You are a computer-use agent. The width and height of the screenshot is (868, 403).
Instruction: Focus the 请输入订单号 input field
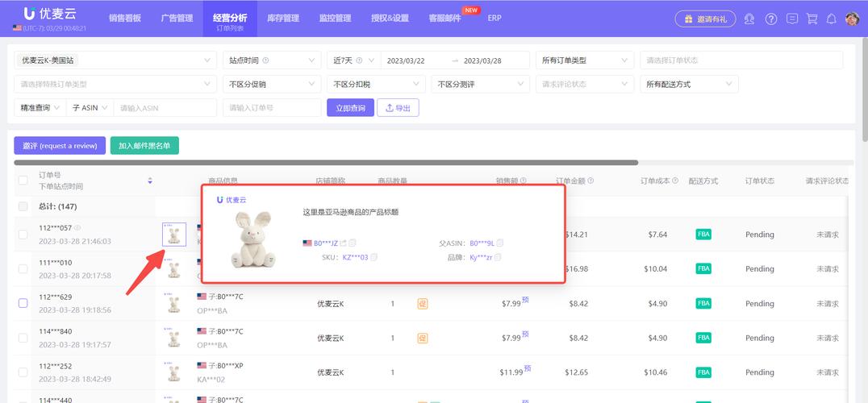click(272, 108)
